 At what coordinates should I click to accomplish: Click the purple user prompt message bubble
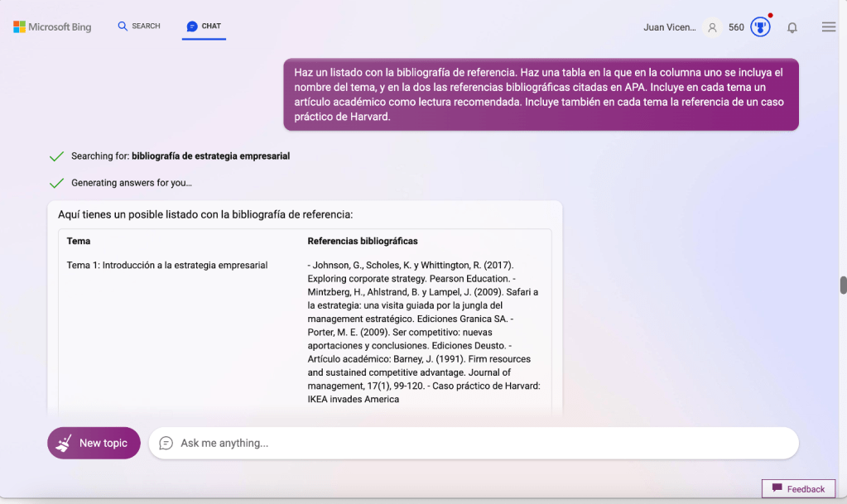point(541,94)
